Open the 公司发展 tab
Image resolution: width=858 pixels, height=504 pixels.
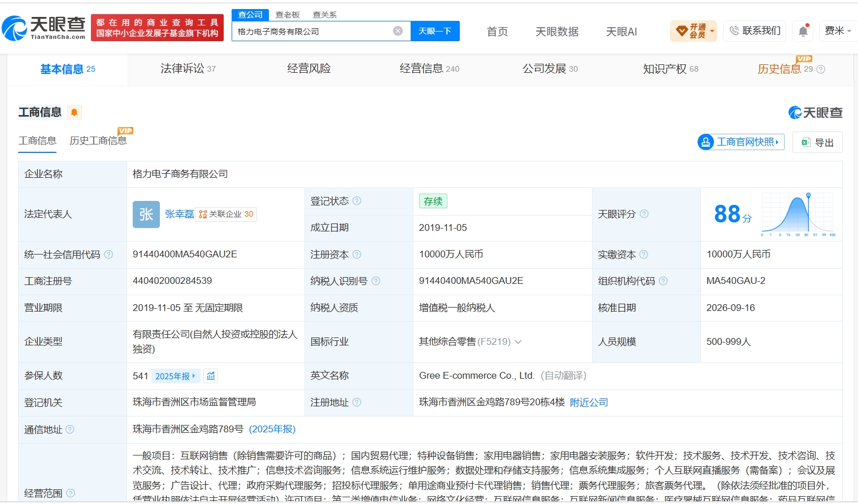tap(550, 69)
